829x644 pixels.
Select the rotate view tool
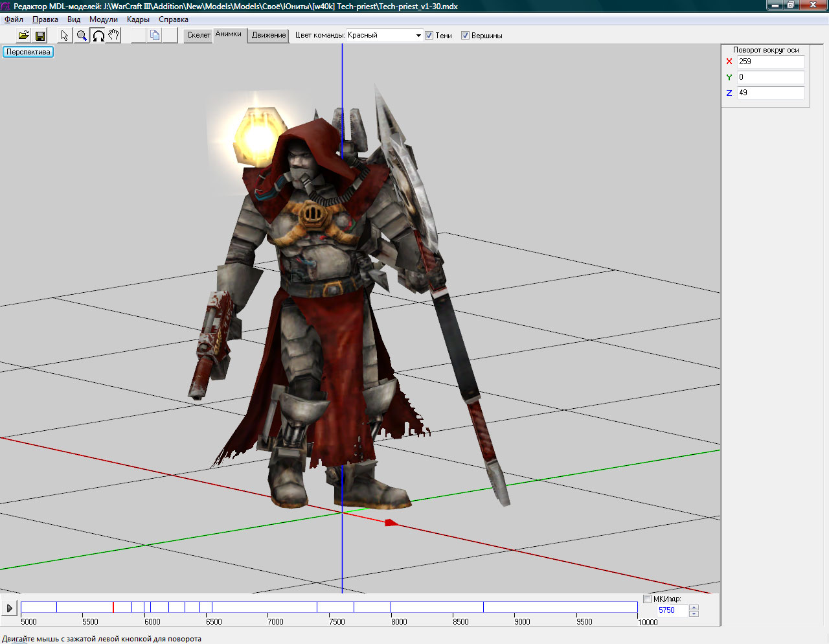98,36
